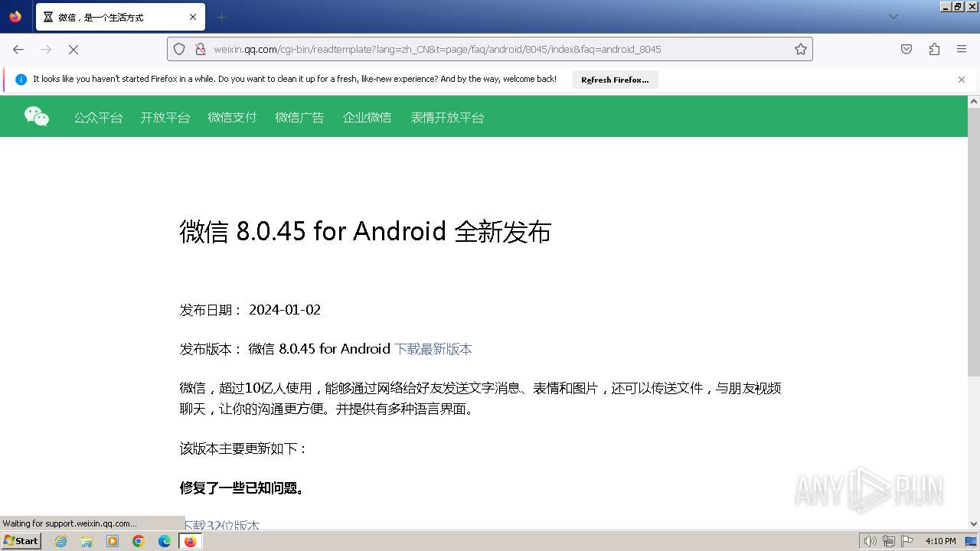Open the 表情开放平台 menu item

tap(447, 117)
